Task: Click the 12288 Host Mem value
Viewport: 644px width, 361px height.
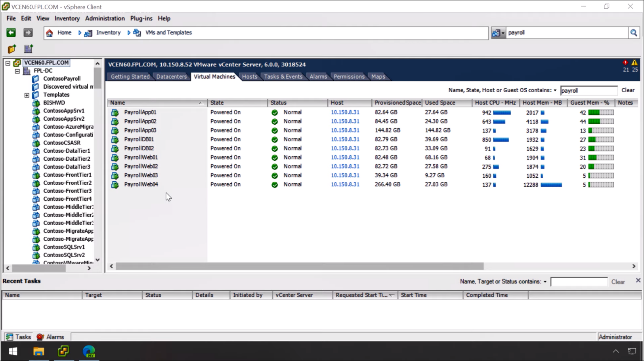Action: point(531,185)
